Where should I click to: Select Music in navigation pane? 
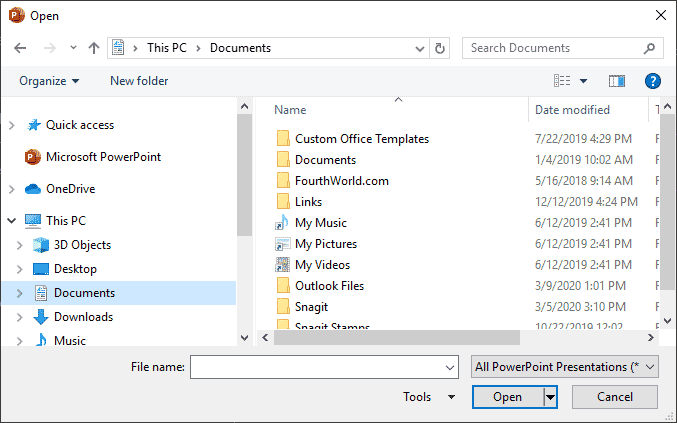70,341
